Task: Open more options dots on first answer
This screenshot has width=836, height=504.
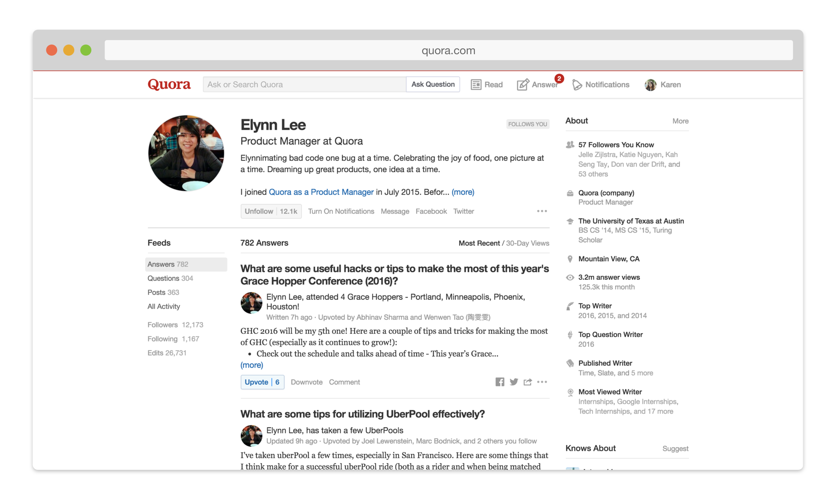Action: click(x=542, y=382)
